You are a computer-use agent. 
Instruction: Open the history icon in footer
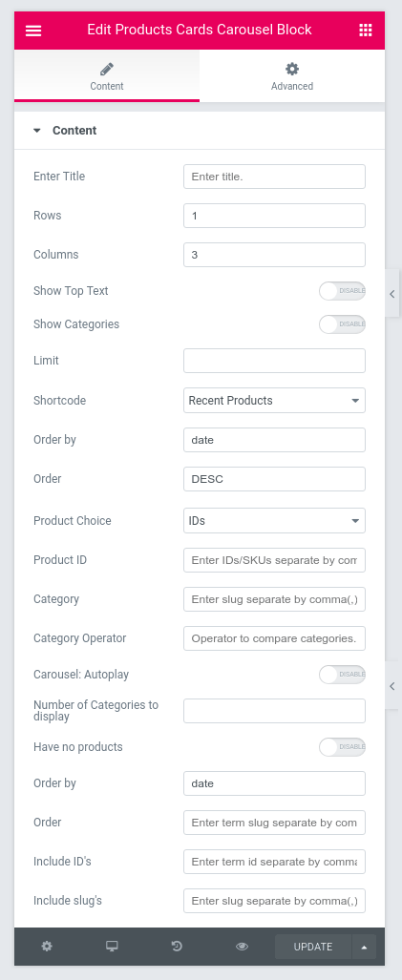[177, 947]
